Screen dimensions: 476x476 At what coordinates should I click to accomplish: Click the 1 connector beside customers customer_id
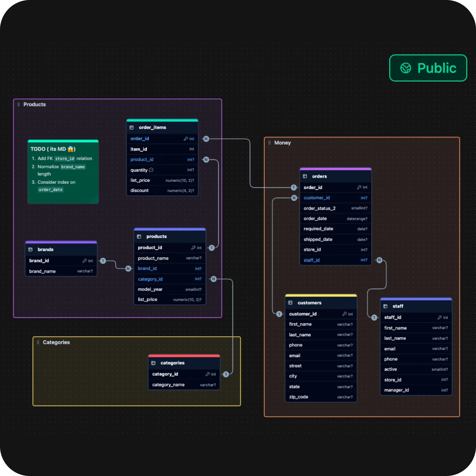(x=279, y=314)
